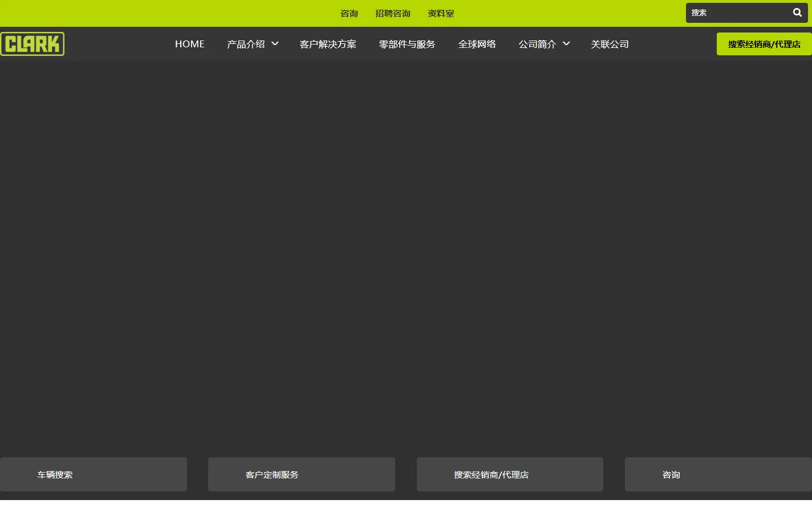Click the 客户定制服务 button

pos(302,474)
